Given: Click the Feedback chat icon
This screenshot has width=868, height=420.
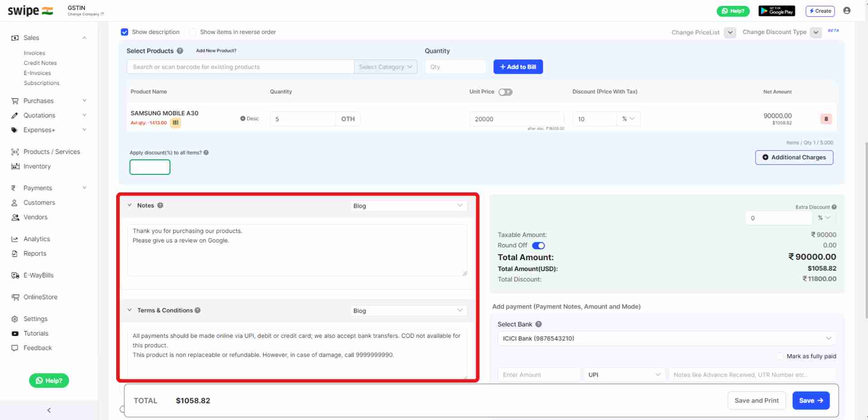Looking at the screenshot, I should point(15,348).
